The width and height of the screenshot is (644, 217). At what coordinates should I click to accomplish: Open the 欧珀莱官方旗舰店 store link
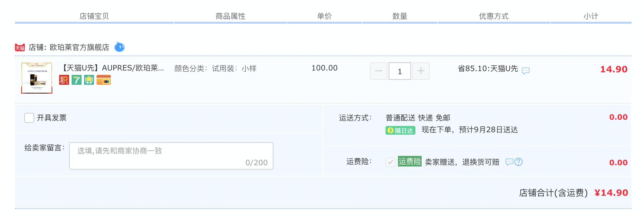tap(79, 47)
